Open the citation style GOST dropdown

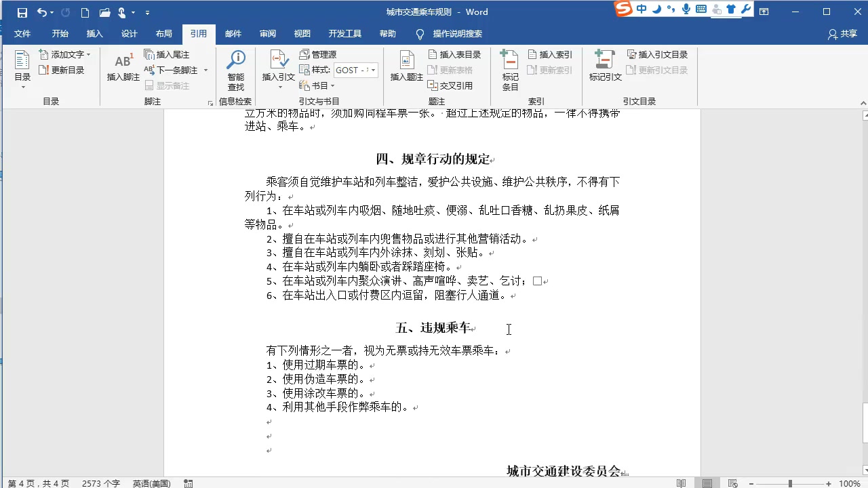373,70
